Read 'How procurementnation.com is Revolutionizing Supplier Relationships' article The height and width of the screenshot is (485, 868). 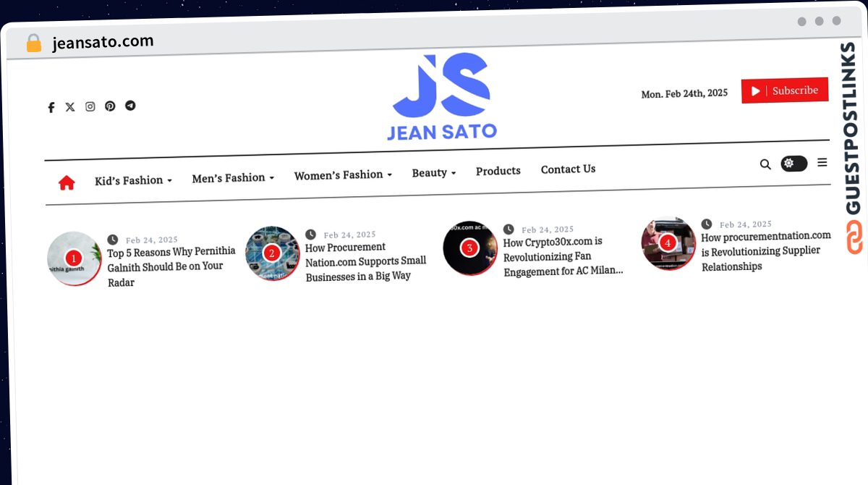coord(766,251)
